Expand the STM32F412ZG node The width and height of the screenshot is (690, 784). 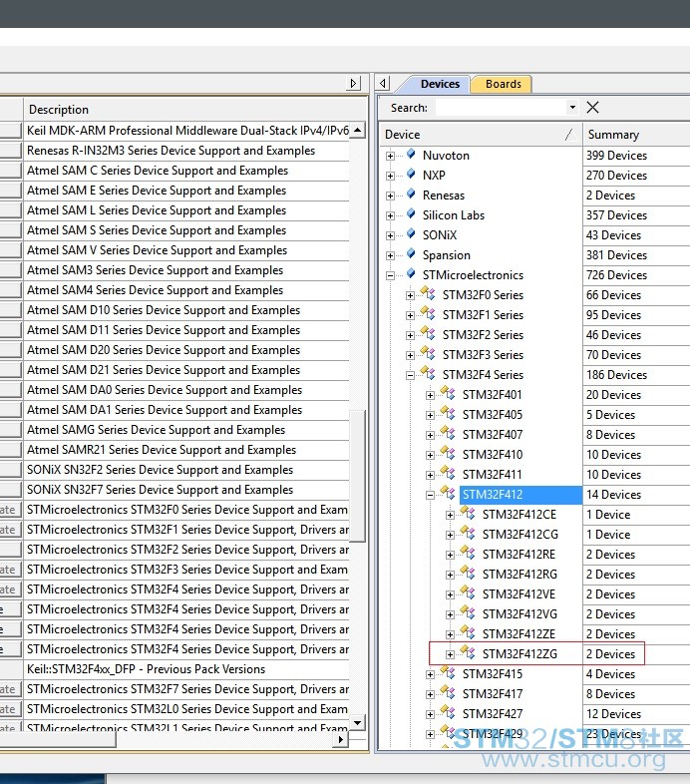click(450, 654)
